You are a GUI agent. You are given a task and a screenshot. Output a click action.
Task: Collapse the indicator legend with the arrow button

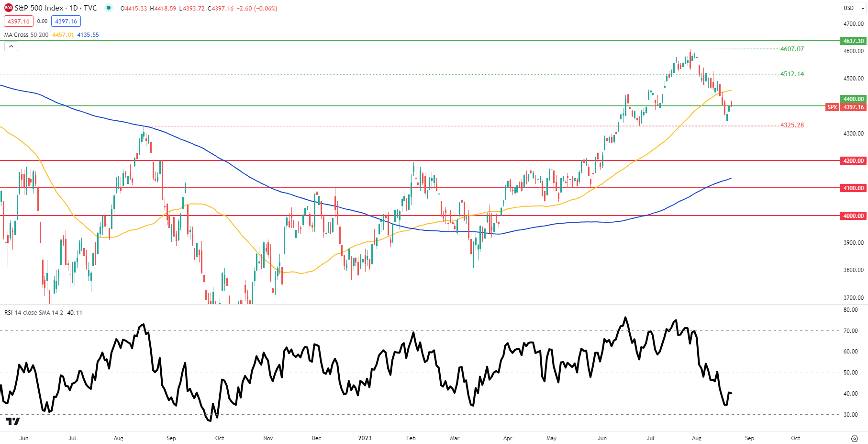[x=11, y=46]
